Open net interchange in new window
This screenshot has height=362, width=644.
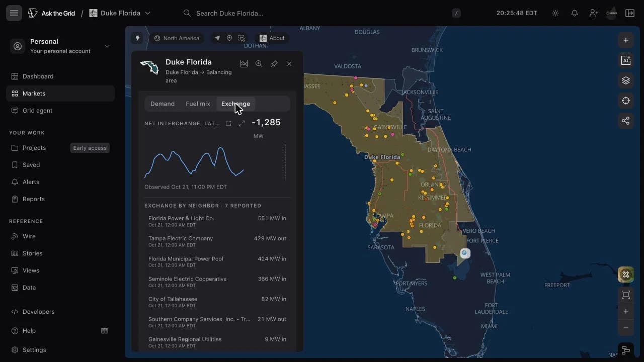click(x=228, y=123)
